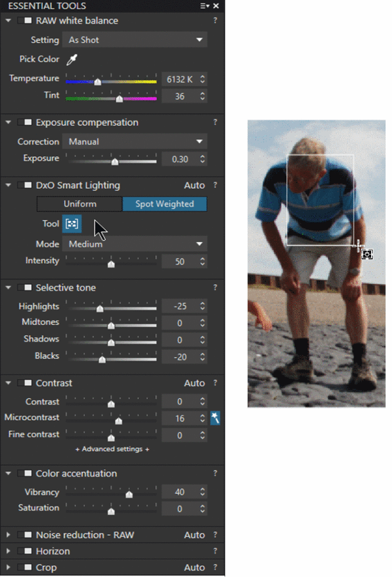Step the Highlights value spinner
The height and width of the screenshot is (577, 392).
pyautogui.click(x=203, y=306)
